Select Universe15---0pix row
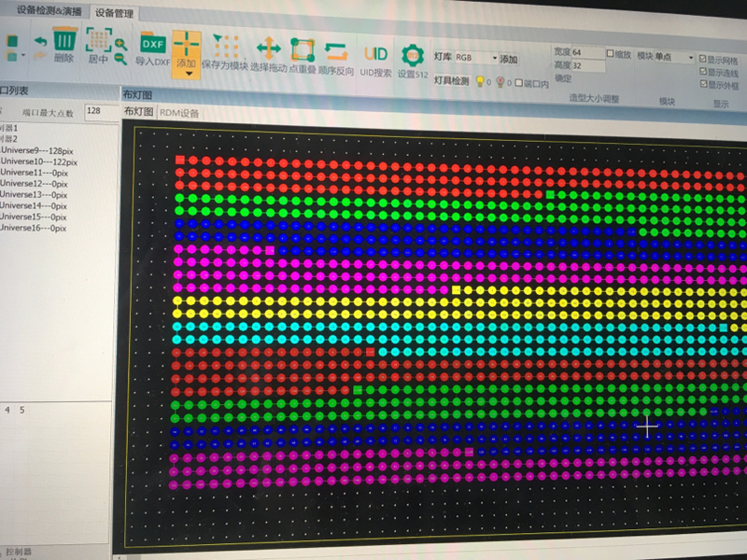 tap(34, 217)
